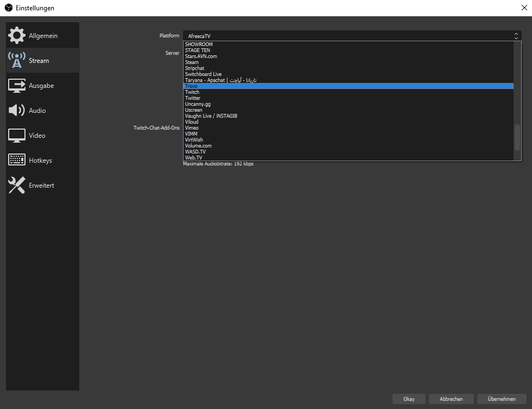532x409 pixels.
Task: Select Steam from the platform list
Action: 192,62
